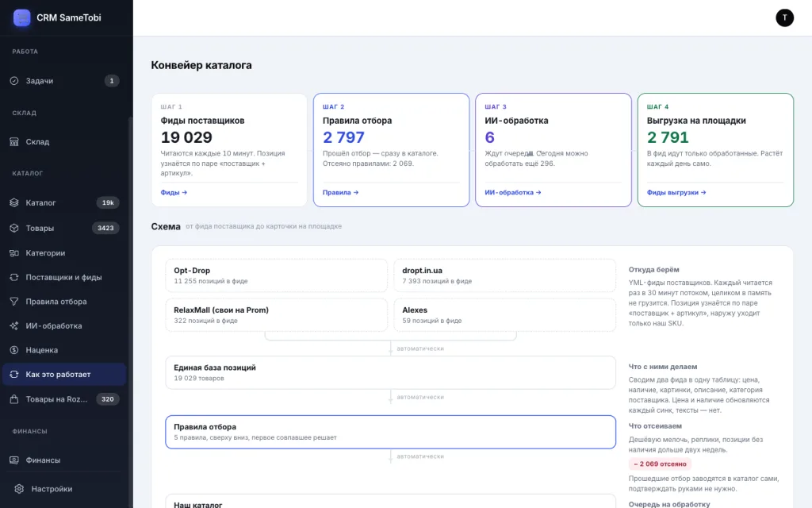The height and width of the screenshot is (508, 812).
Task: Open the ИИ-обработка link in step 3
Action: pyautogui.click(x=513, y=192)
